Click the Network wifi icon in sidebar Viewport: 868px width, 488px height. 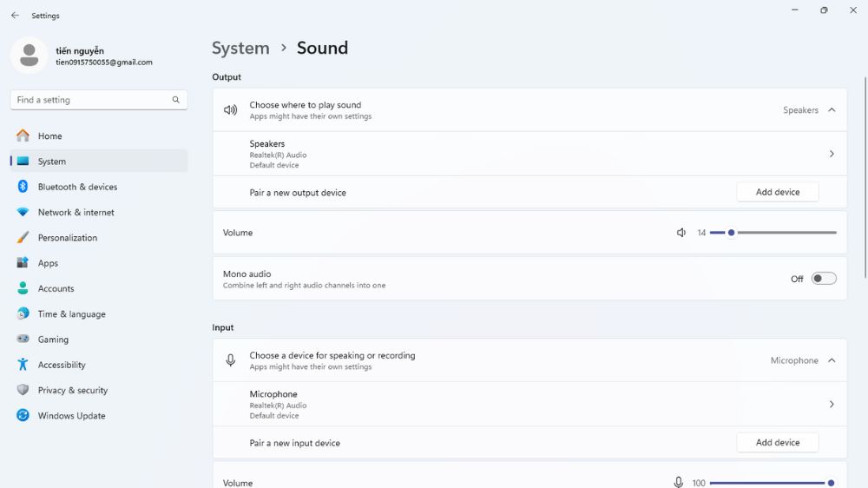23,212
